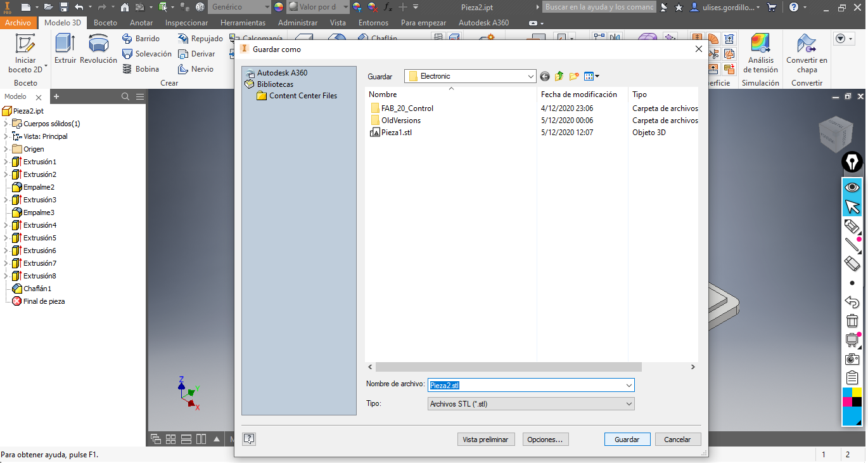
Task: Open the help question-mark button in dialog
Action: point(249,439)
